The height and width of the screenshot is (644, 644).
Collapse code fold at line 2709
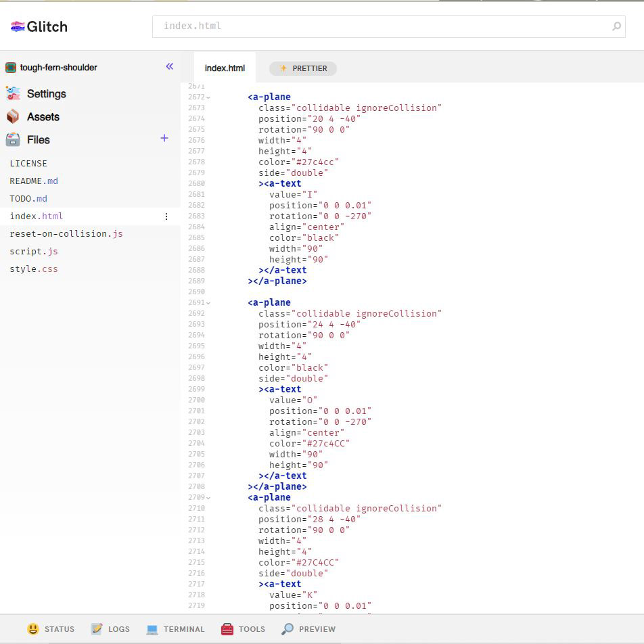tap(208, 498)
